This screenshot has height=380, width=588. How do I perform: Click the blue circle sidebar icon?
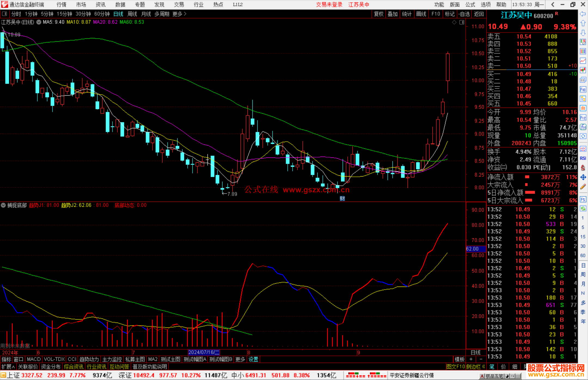click(x=583, y=136)
